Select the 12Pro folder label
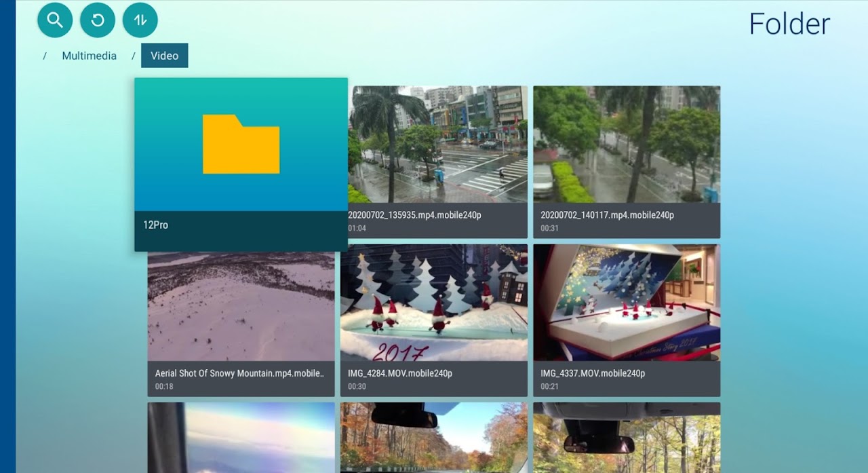The height and width of the screenshot is (473, 868). click(155, 225)
